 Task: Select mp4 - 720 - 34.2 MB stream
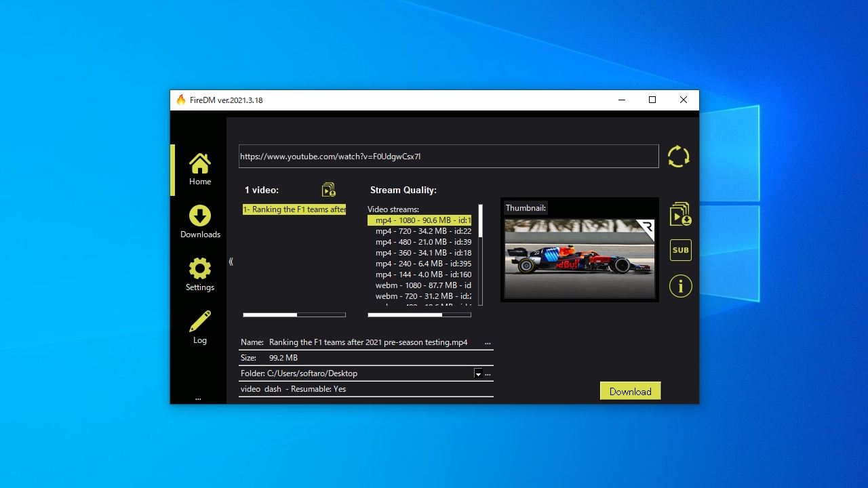(419, 231)
